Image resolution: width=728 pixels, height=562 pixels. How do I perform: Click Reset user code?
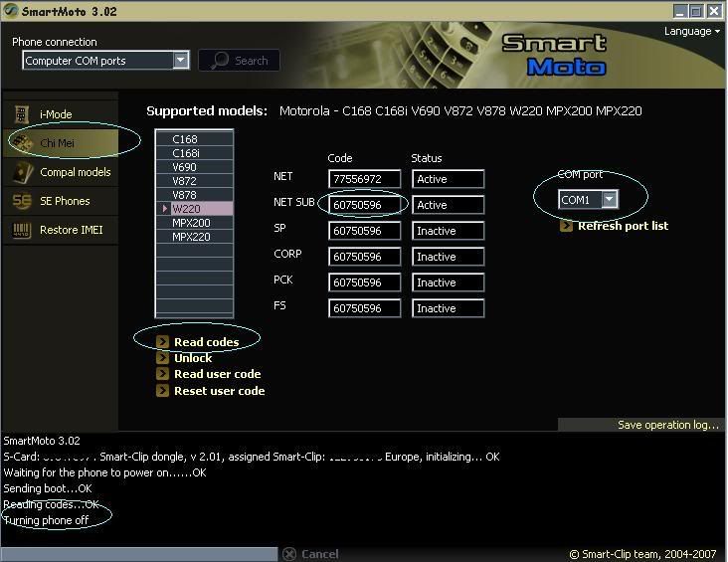(x=219, y=391)
